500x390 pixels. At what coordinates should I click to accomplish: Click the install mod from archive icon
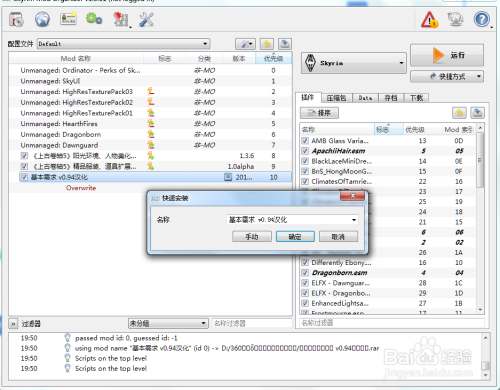[16, 19]
